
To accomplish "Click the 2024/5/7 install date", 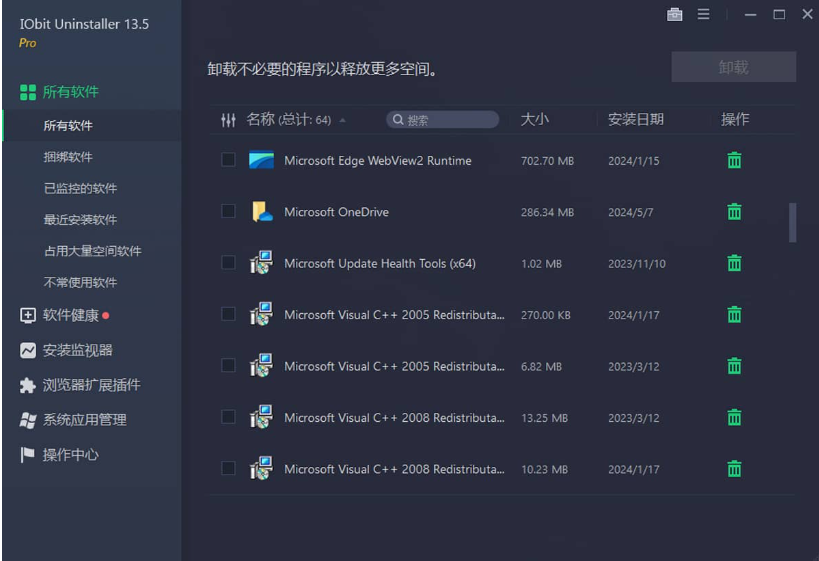I will [x=630, y=212].
